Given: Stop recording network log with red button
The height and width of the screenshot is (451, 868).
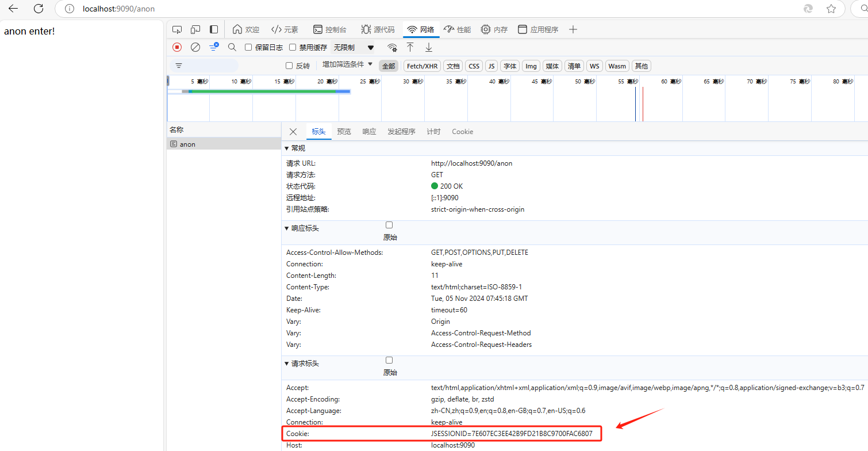Looking at the screenshot, I should pyautogui.click(x=177, y=47).
